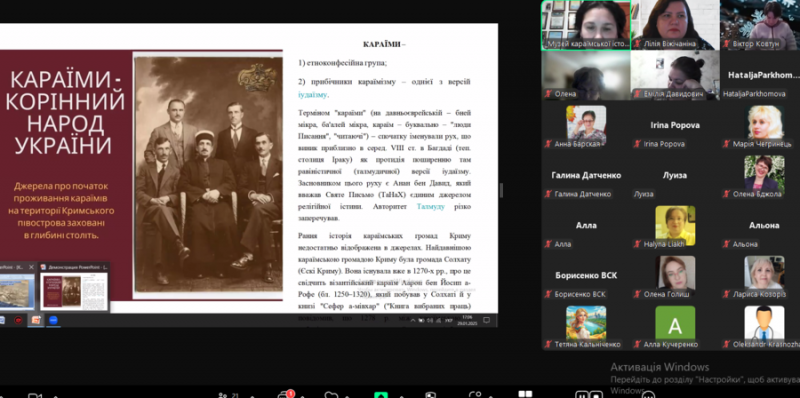Click muted mic icon beside Halyna Liakh

point(637,244)
